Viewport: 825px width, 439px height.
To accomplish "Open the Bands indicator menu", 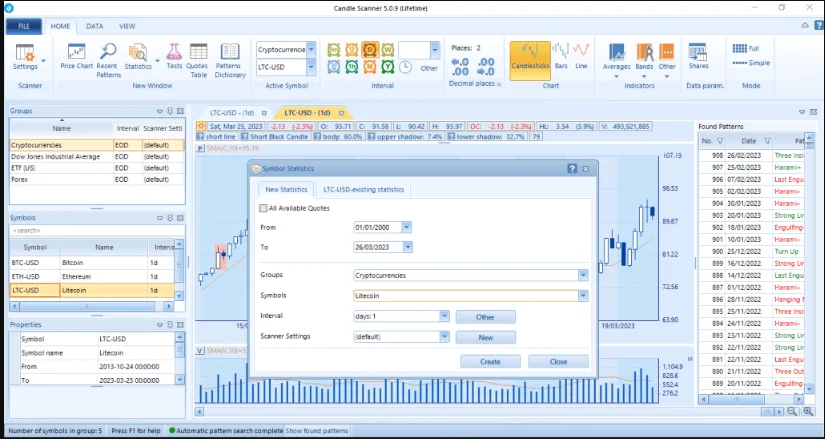I will click(x=644, y=57).
